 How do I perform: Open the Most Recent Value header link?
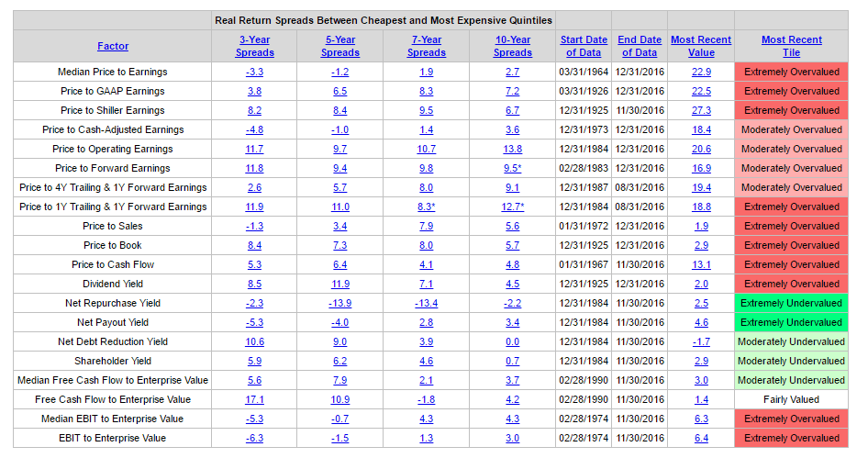pyautogui.click(x=701, y=46)
